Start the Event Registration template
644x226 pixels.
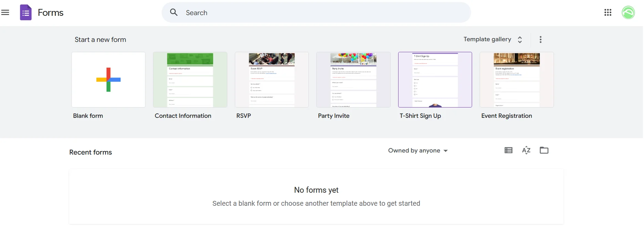(516, 80)
